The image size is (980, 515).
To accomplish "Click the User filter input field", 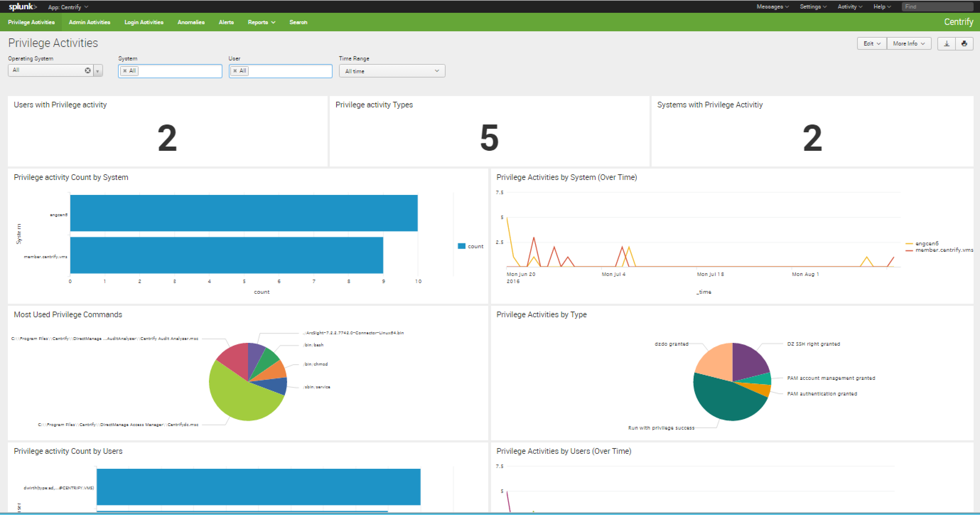I will 280,71.
